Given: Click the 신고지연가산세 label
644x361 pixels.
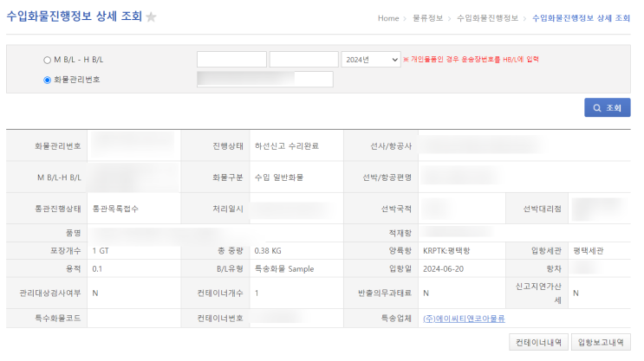Looking at the screenshot, I should 538,293.
